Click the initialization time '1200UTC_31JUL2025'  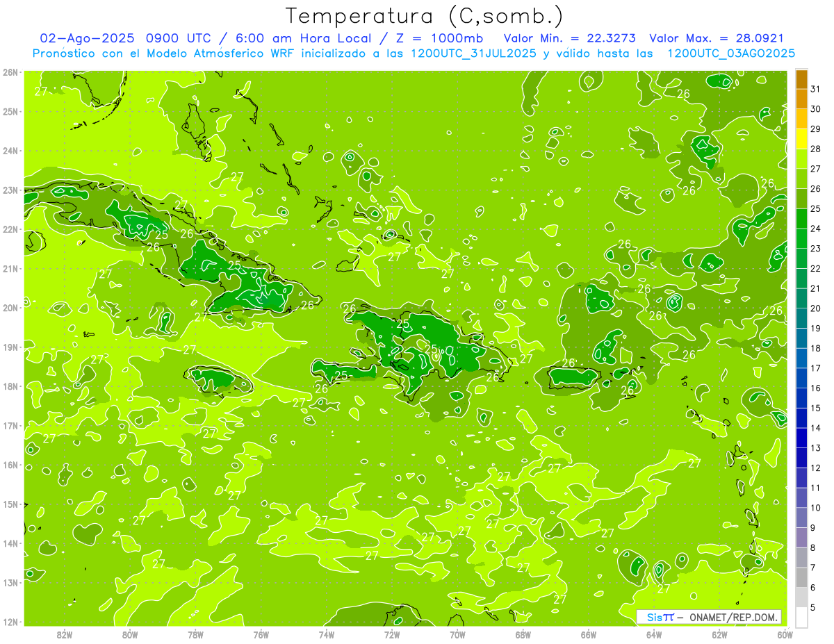pos(473,53)
